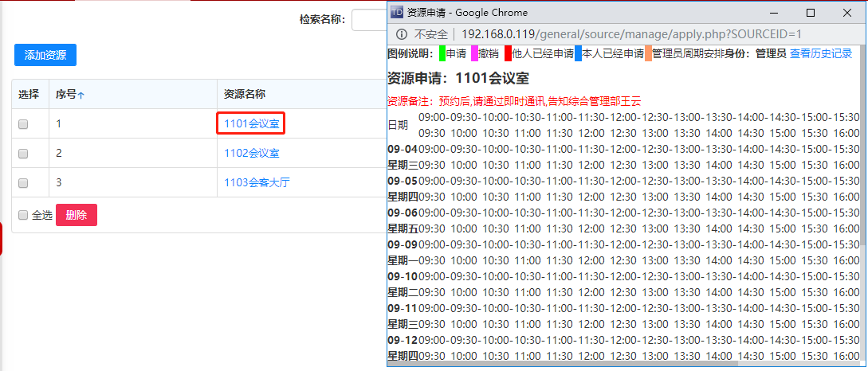Click the 检索名称 search input field
868x371 pixels.
[368, 20]
